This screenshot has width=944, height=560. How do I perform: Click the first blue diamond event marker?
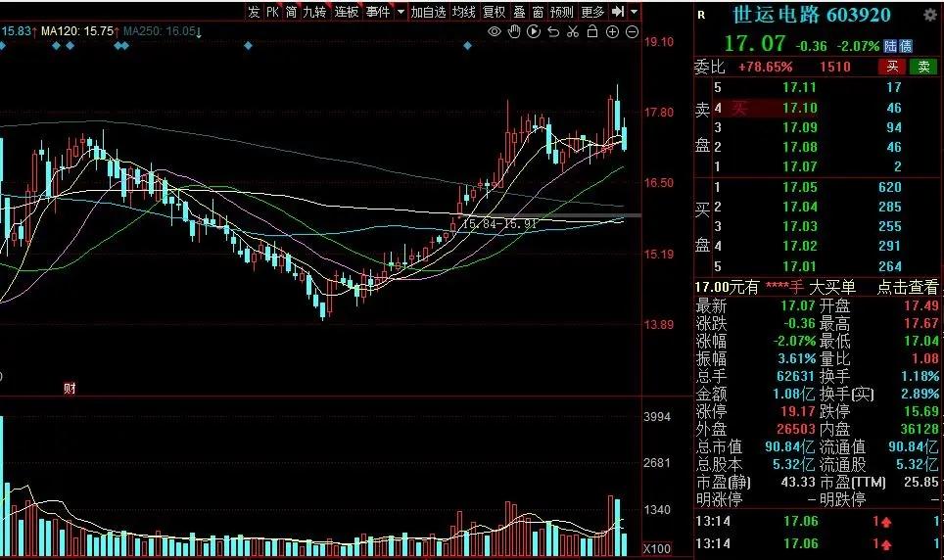(x=1, y=46)
